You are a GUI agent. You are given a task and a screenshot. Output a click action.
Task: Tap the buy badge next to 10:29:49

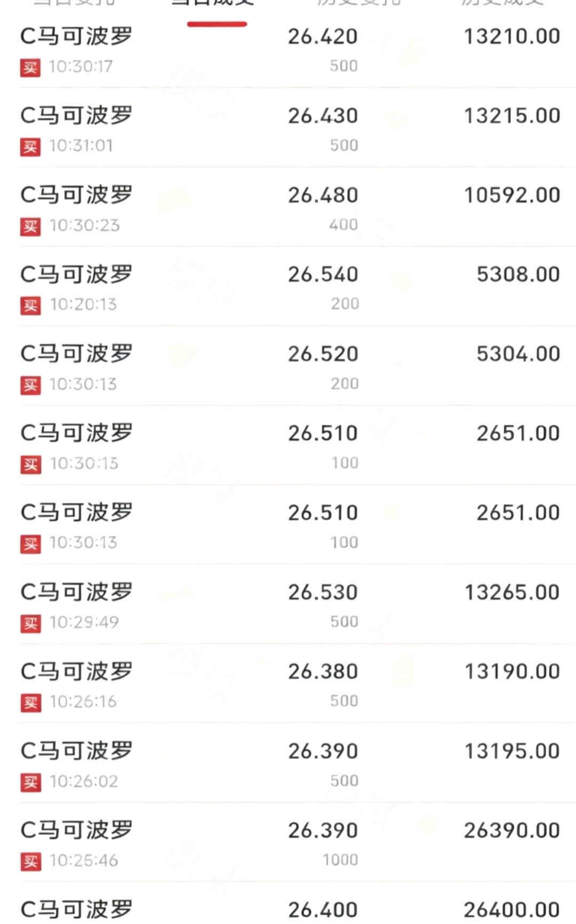tap(30, 623)
